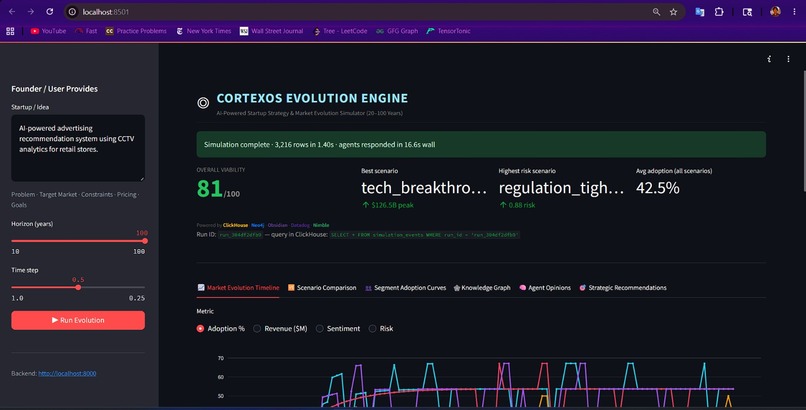
Task: Open the apps grid in bookmarks bar
Action: pyautogui.click(x=10, y=31)
